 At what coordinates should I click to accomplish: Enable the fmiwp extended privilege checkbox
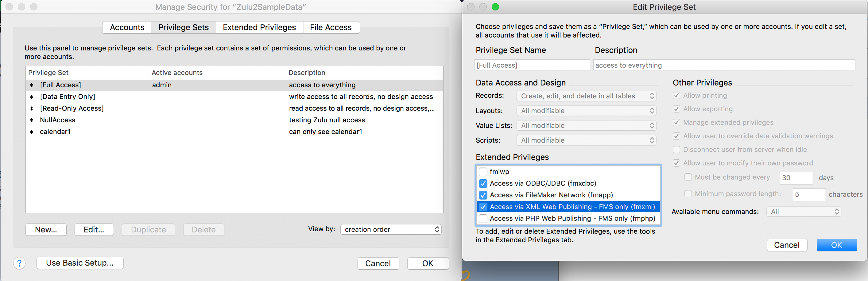tap(483, 172)
